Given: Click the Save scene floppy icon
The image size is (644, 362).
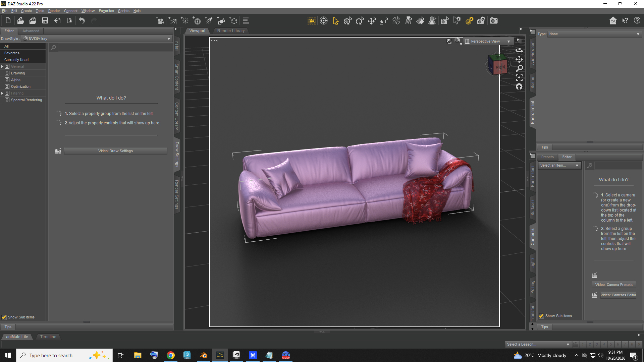Looking at the screenshot, I should 45,21.
